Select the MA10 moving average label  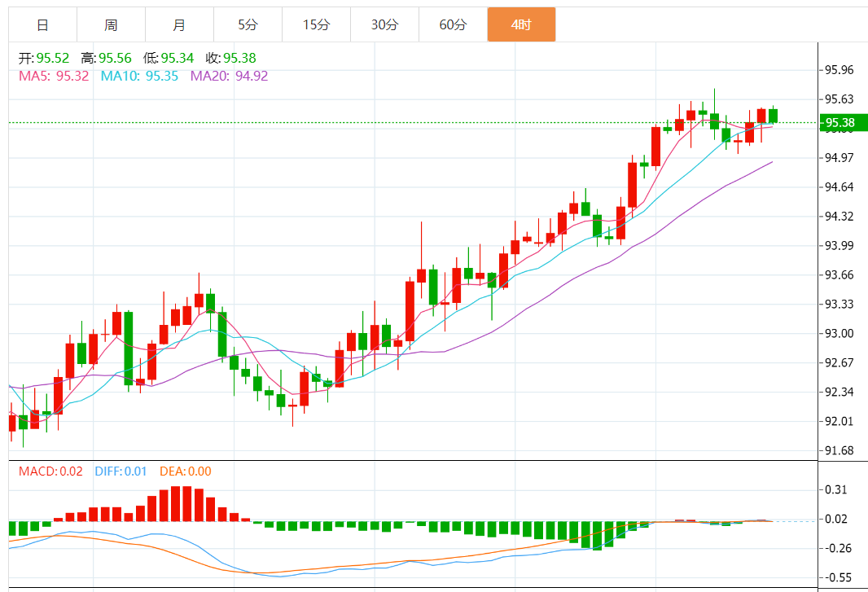point(139,76)
